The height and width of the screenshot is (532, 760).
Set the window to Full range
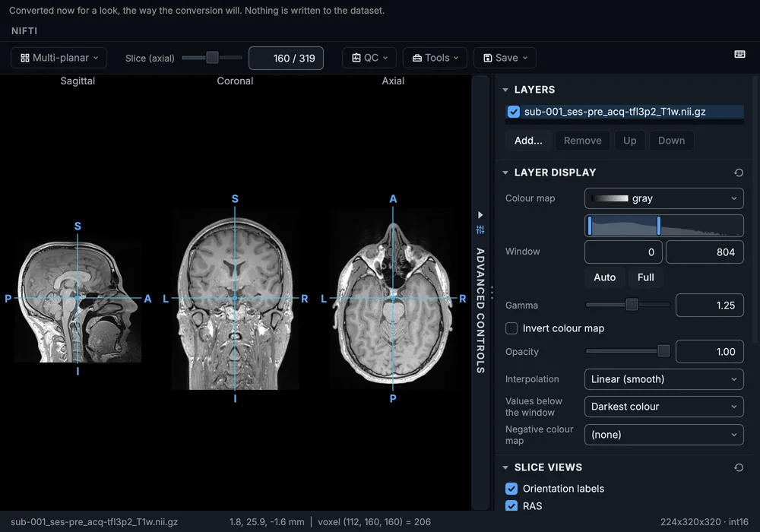(645, 277)
